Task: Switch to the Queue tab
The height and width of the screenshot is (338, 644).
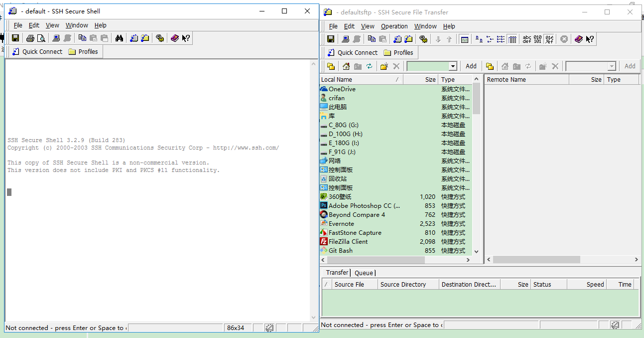Action: tap(364, 273)
